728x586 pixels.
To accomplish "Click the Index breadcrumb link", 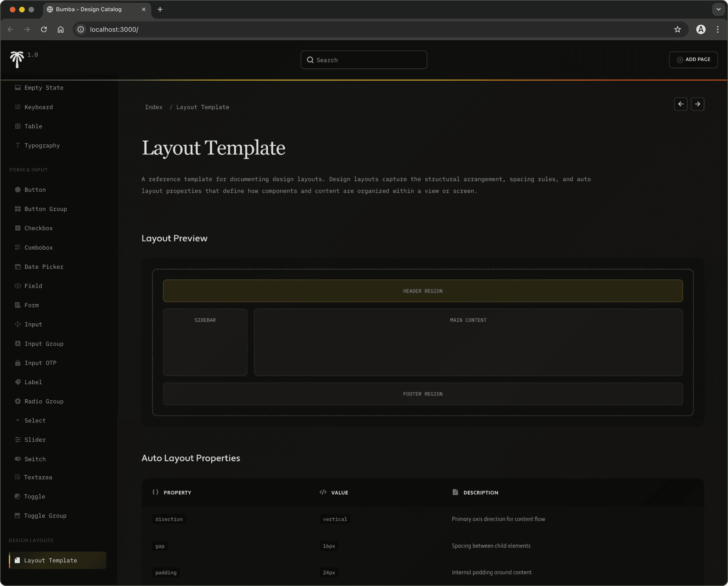I will 154,107.
